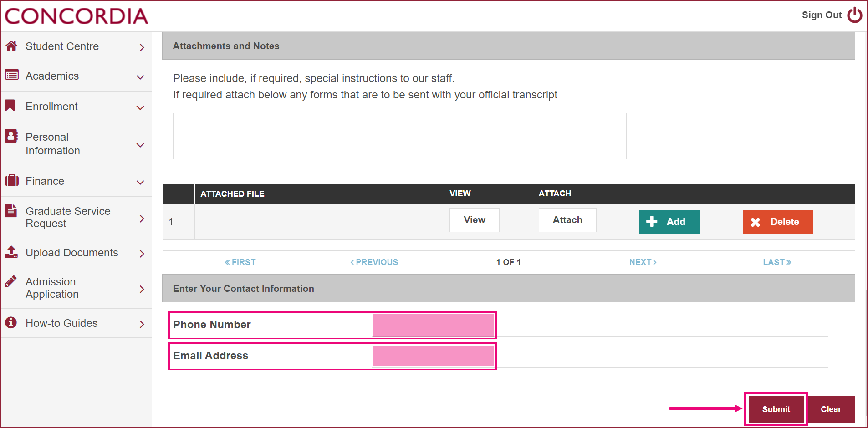868x428 pixels.
Task: Expand the Academics menu chevron
Action: point(141,77)
